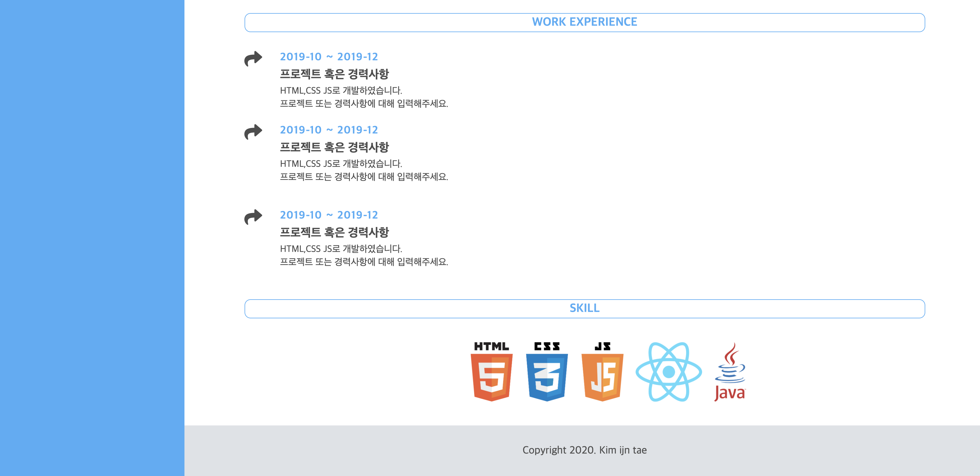
Task: Click the Java coffee cup logo
Action: coord(730,372)
